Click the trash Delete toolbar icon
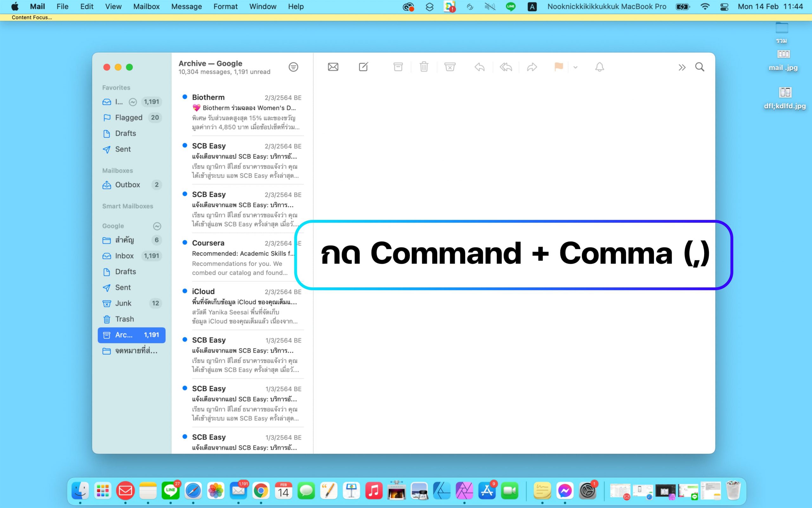Viewport: 812px width, 508px height. [x=424, y=67]
